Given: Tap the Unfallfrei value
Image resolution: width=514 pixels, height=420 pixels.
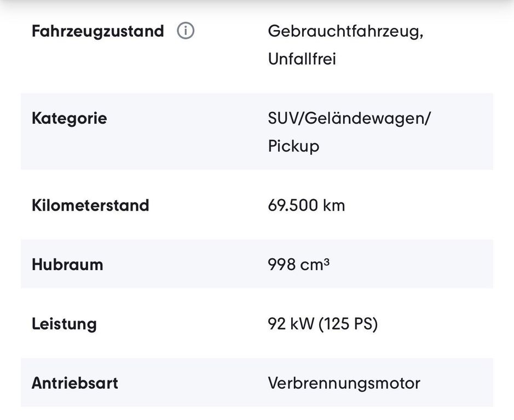Looking at the screenshot, I should [302, 59].
